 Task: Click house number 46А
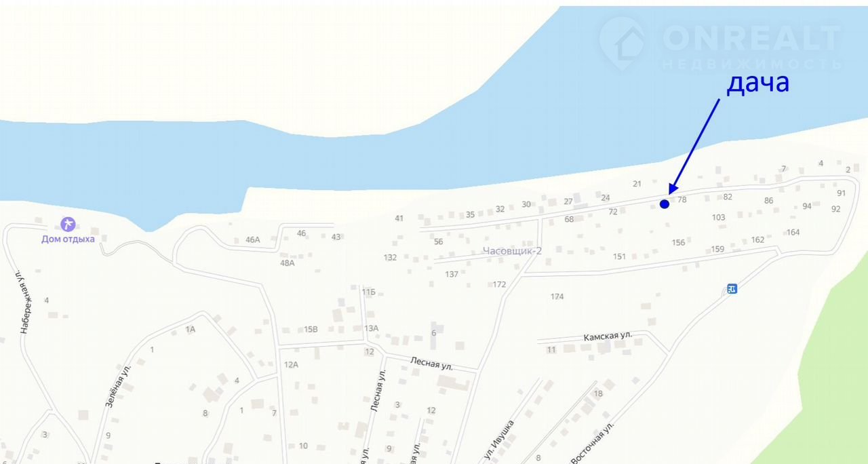point(253,239)
